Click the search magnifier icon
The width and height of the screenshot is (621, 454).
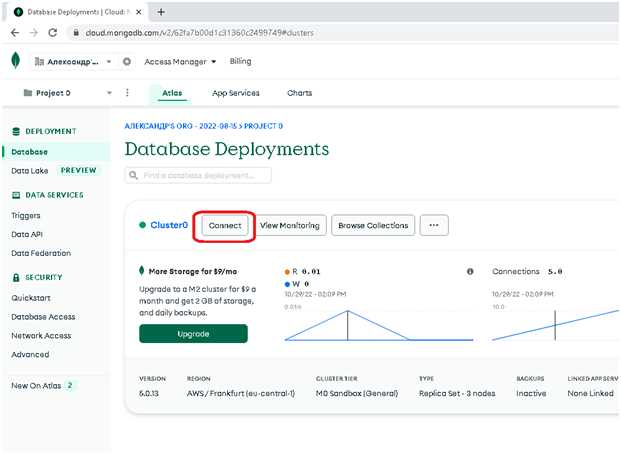point(133,175)
